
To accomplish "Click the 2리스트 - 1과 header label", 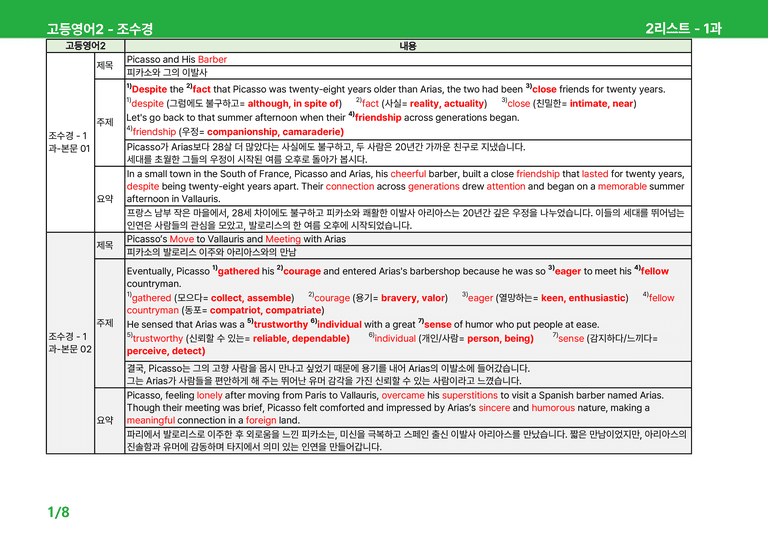I will [683, 28].
